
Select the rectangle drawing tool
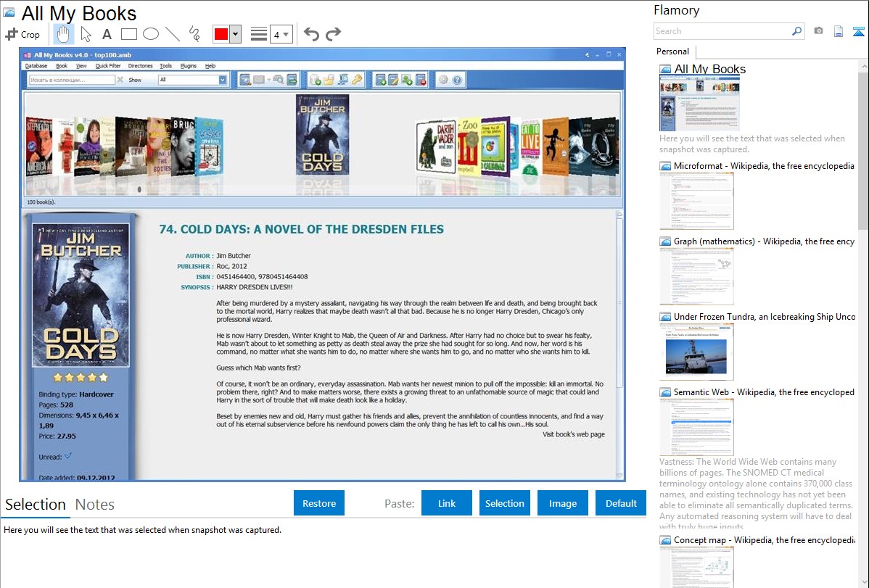[x=128, y=34]
